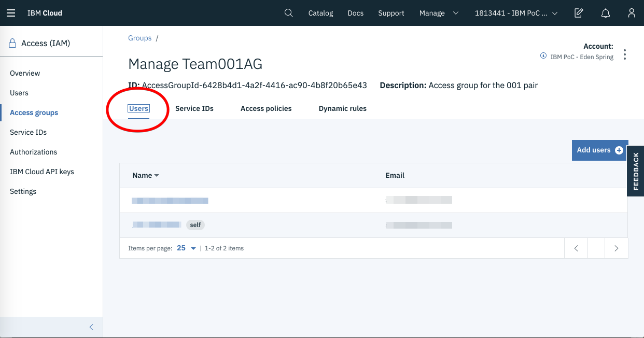Switch to the Users tab

click(138, 108)
